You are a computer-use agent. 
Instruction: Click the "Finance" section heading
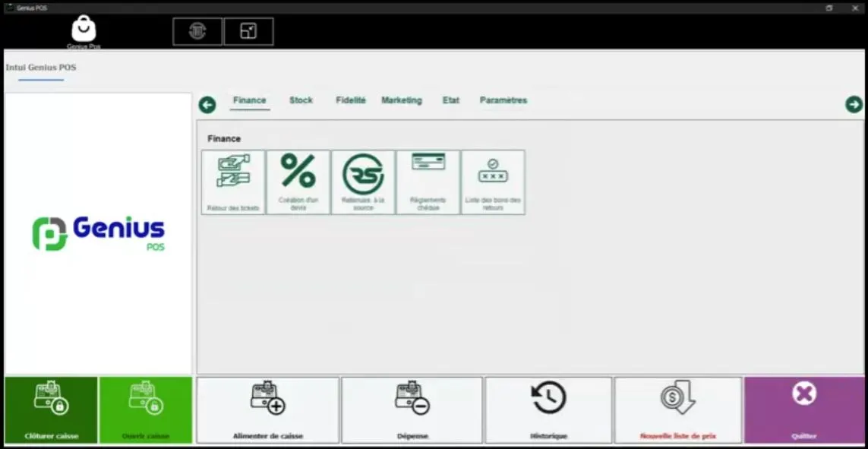(224, 139)
